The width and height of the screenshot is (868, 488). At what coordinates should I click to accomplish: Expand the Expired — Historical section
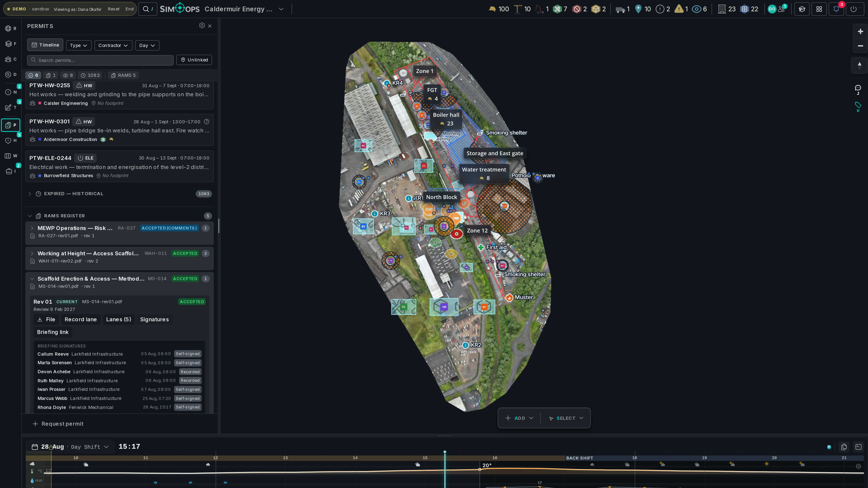[x=119, y=194]
